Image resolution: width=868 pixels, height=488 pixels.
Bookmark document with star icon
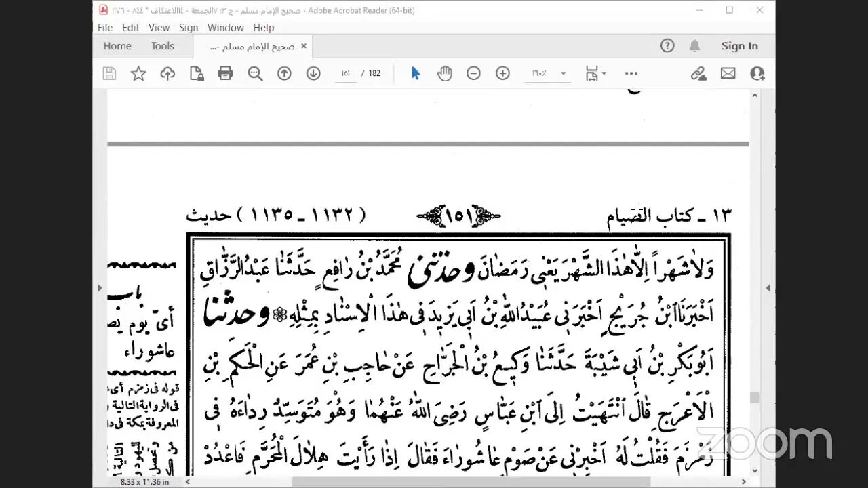coord(138,73)
